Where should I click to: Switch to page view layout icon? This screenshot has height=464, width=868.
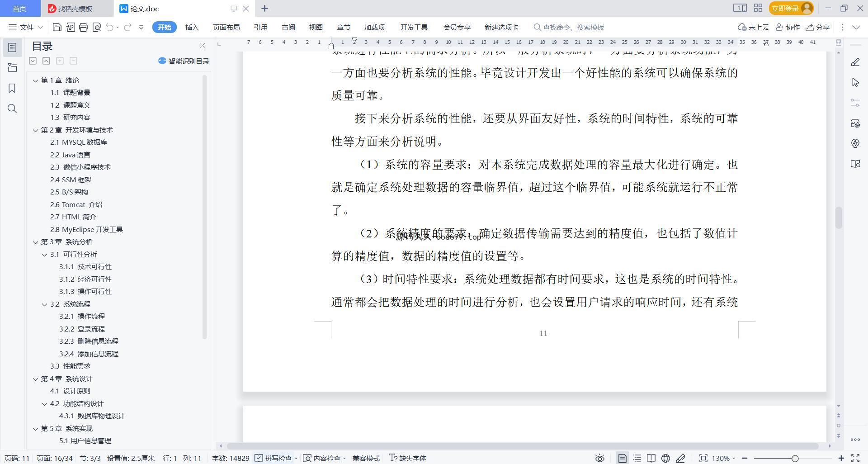[623, 458]
